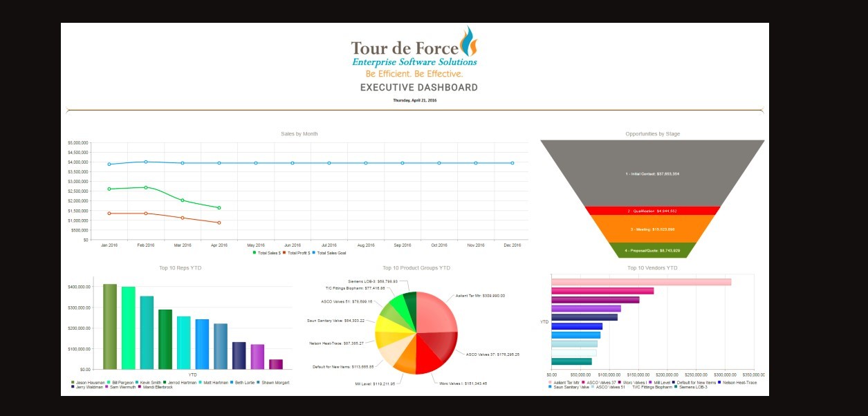Click Total Profit $ legend entry

(298, 253)
